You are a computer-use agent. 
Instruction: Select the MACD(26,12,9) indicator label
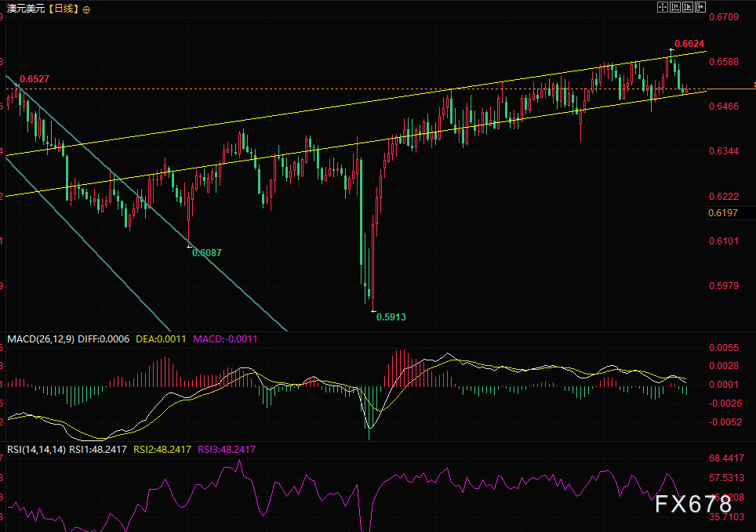click(41, 339)
